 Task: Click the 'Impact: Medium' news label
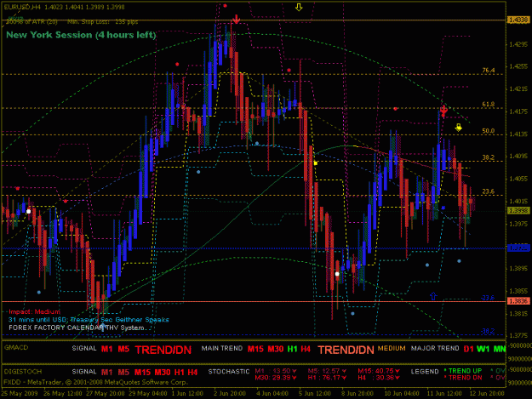click(x=34, y=311)
